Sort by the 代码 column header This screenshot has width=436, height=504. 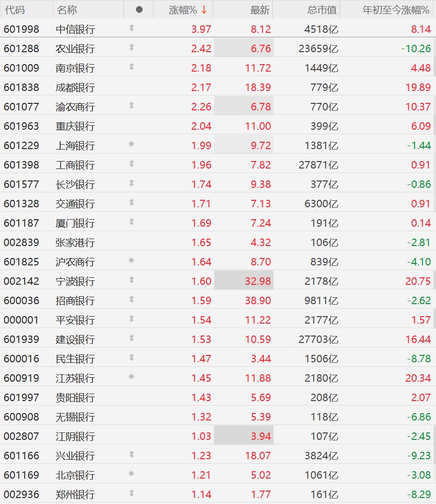click(x=15, y=10)
